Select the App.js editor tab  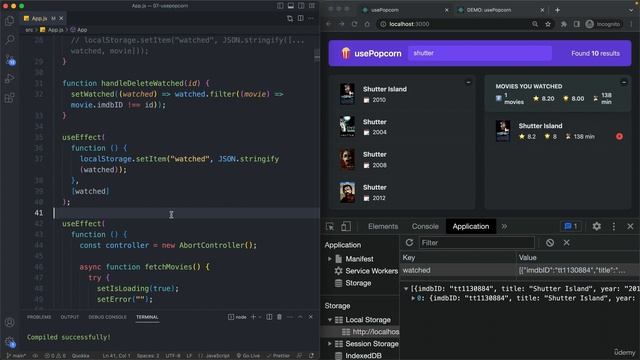[43, 18]
